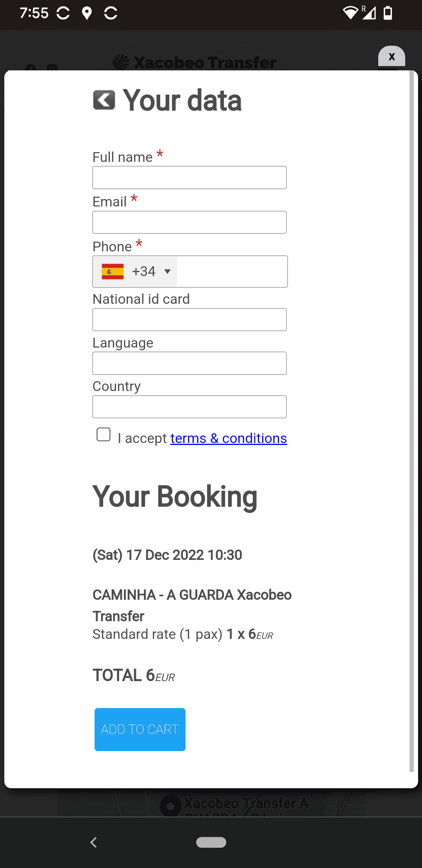Open the terms & conditions link
422x868 pixels.
point(229,438)
